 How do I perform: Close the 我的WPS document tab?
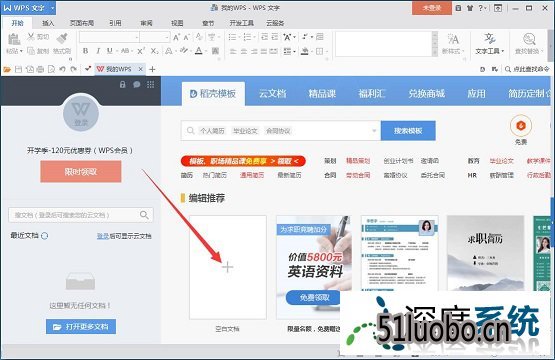coord(141,69)
